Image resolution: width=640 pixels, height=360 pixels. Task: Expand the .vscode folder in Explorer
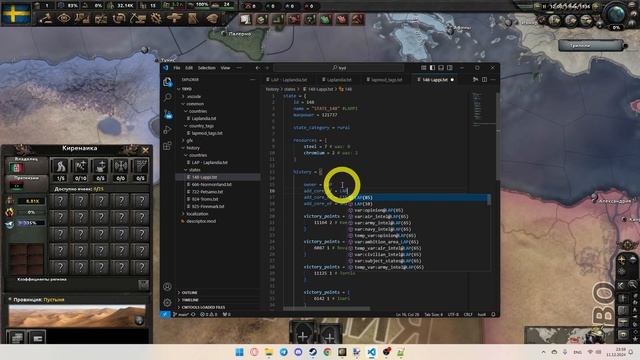(x=193, y=97)
